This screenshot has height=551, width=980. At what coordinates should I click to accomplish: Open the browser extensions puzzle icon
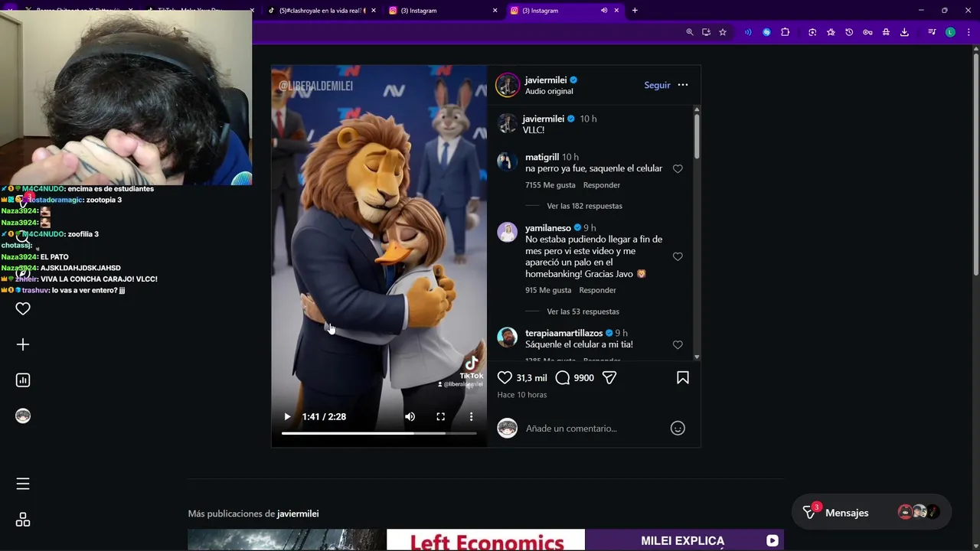(x=785, y=32)
